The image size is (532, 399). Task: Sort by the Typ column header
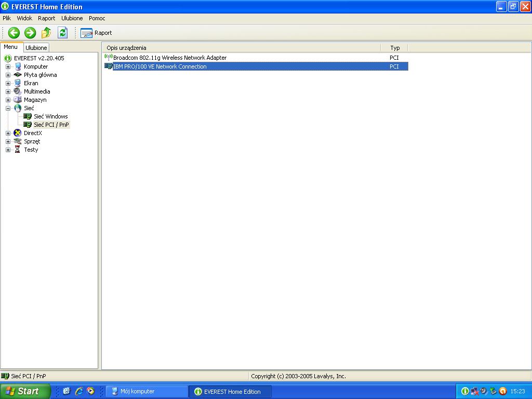[394, 48]
